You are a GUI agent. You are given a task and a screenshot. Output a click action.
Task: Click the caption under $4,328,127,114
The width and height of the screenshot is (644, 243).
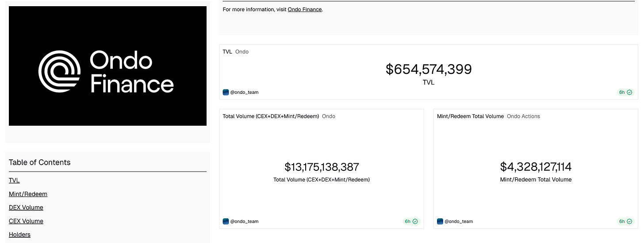click(x=536, y=180)
